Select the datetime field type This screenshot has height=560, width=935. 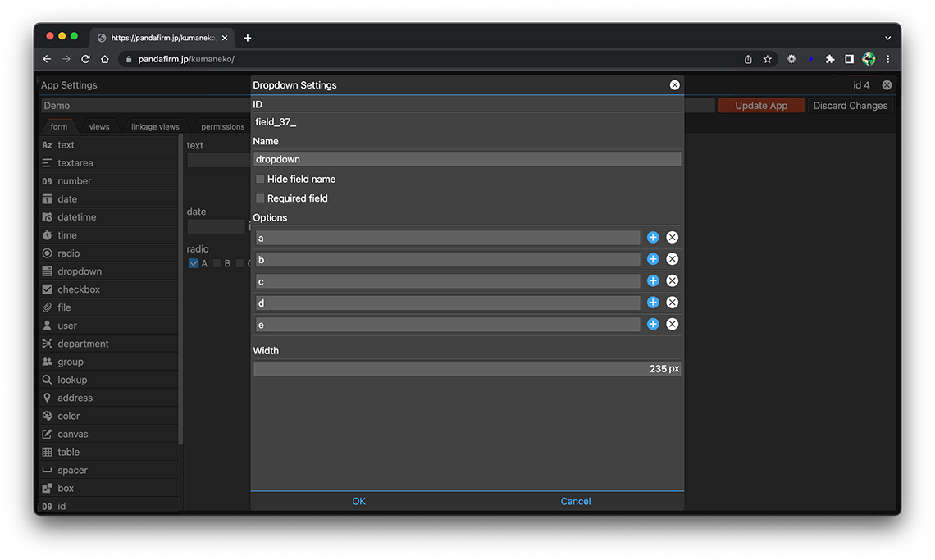76,217
